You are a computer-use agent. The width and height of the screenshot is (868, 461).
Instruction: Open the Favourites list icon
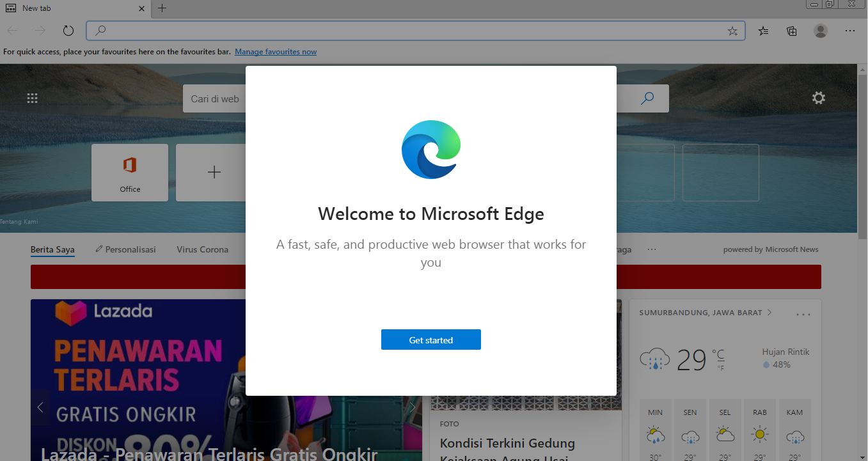pos(763,30)
